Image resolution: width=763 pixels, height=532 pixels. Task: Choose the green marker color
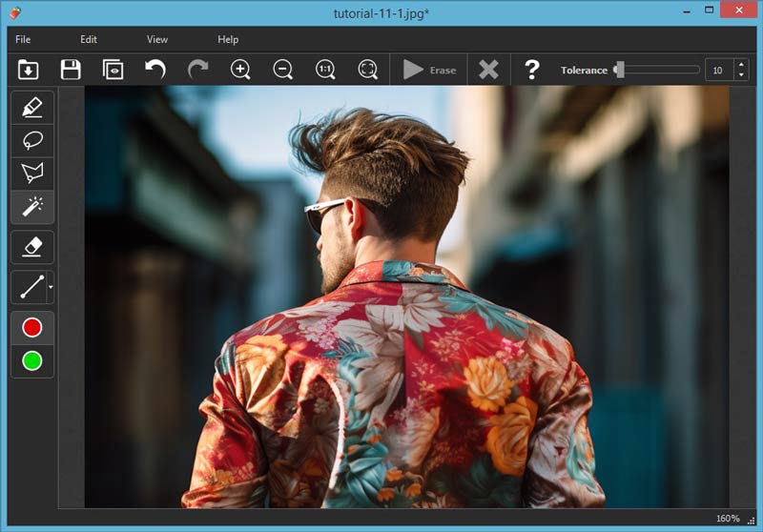pos(32,361)
